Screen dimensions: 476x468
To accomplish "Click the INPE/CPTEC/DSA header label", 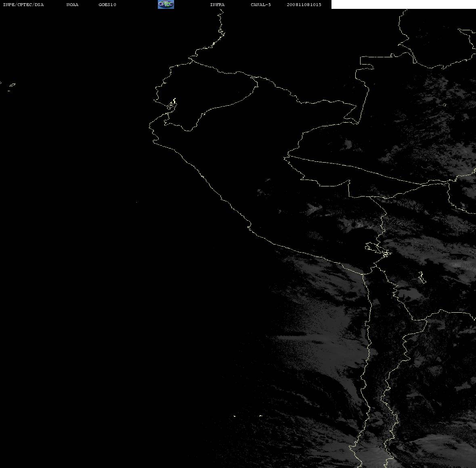I will click(23, 4).
